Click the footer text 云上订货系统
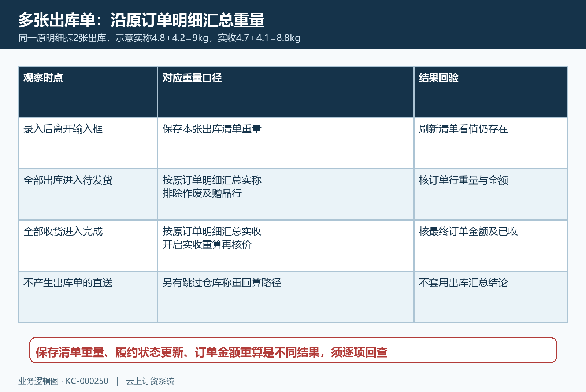 [150, 381]
